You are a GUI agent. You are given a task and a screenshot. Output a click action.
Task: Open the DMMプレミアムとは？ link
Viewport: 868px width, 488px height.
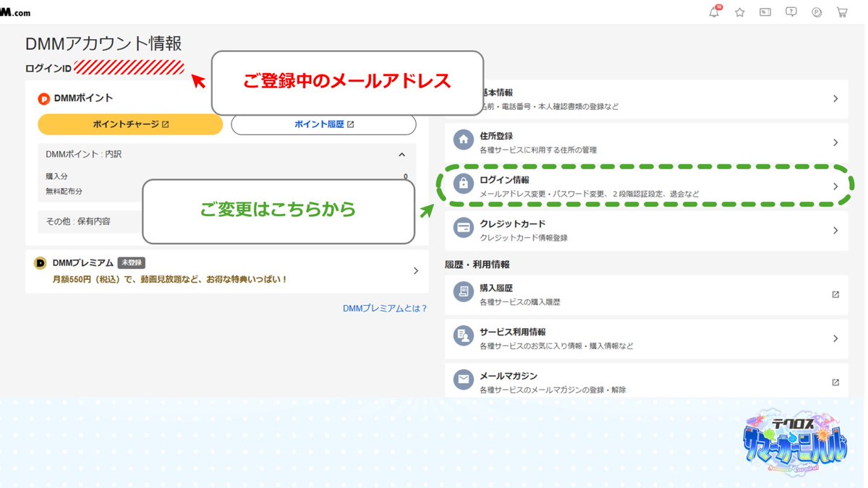click(385, 309)
